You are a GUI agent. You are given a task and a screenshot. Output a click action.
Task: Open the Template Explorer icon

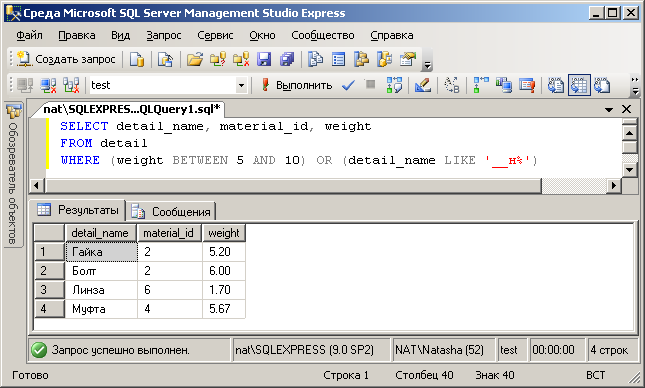pyautogui.click(x=385, y=59)
